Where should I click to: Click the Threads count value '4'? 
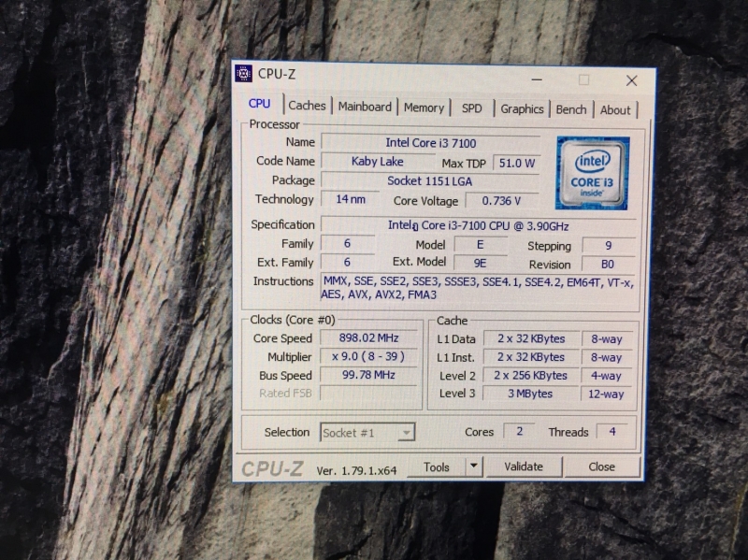coord(612,432)
